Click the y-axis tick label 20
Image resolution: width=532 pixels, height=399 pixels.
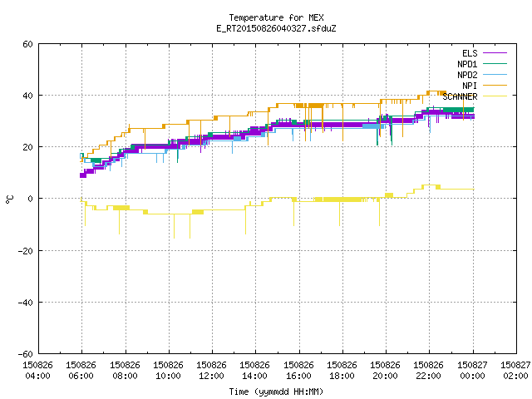click(27, 147)
